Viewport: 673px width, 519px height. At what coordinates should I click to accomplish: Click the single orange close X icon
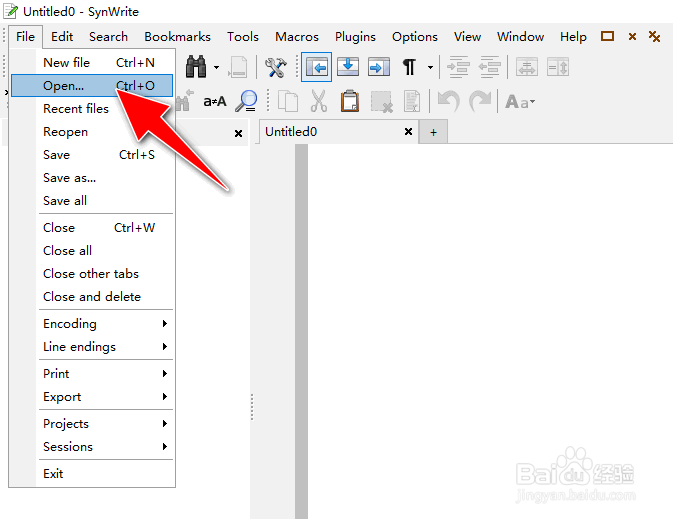pos(632,36)
